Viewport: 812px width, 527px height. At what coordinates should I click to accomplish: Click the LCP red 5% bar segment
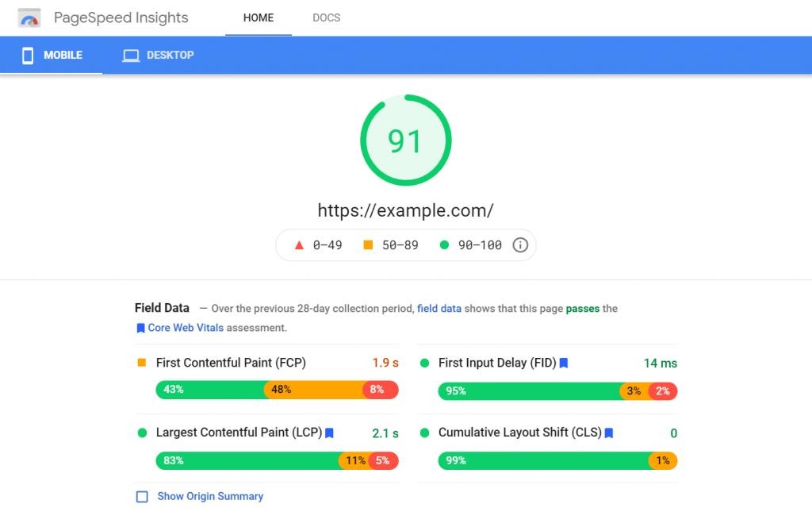[x=383, y=460]
